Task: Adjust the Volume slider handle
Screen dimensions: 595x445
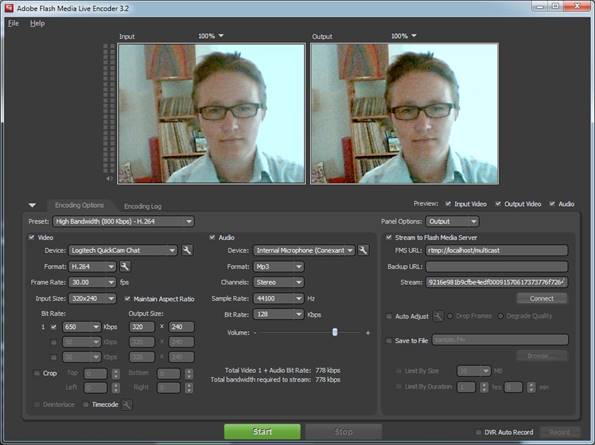Action: click(335, 332)
